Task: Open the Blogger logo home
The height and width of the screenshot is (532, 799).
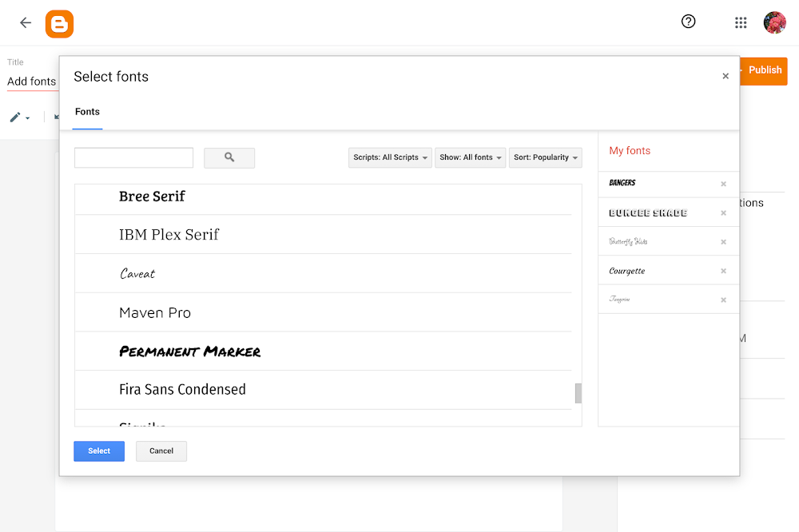Action: point(60,24)
